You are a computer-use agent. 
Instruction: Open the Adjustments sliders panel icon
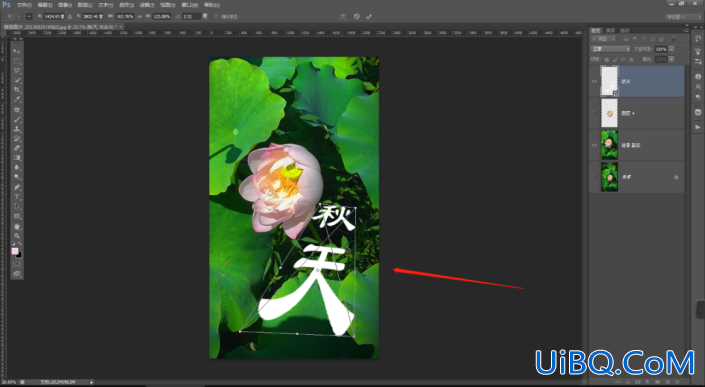point(698,62)
